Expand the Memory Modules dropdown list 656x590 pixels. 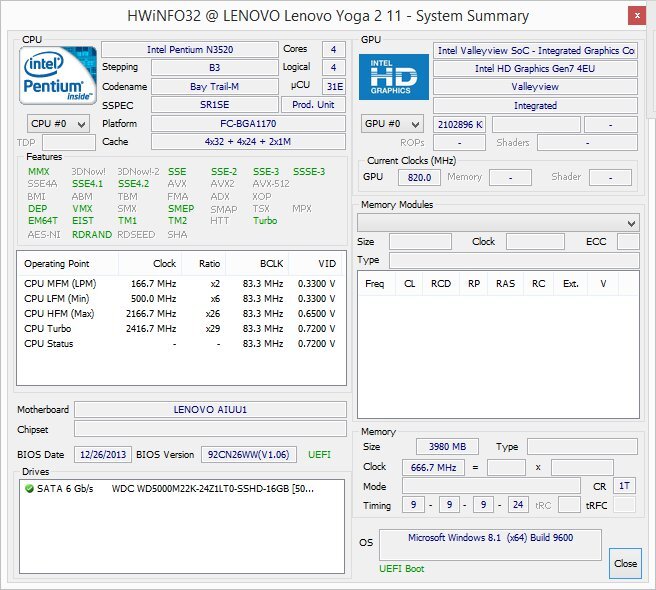498,223
